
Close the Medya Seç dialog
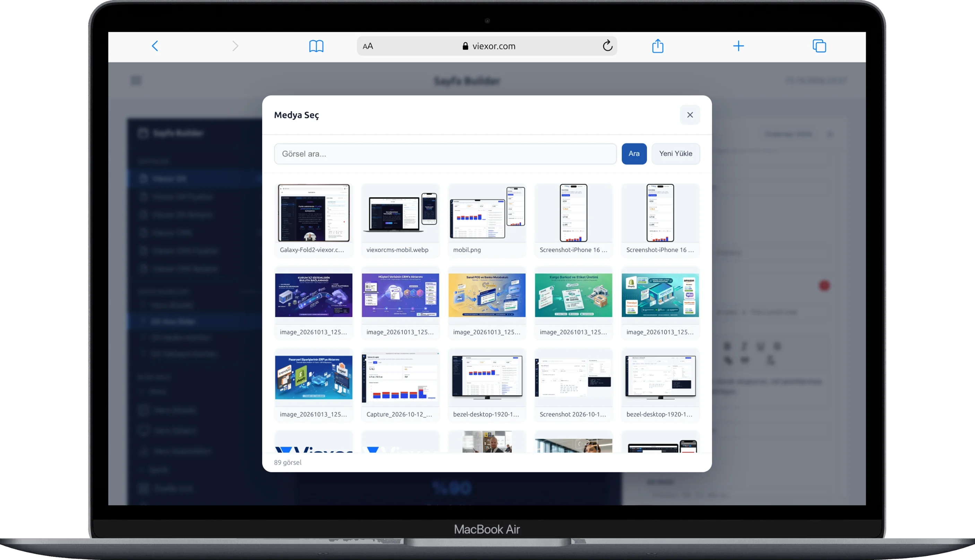[x=690, y=115]
